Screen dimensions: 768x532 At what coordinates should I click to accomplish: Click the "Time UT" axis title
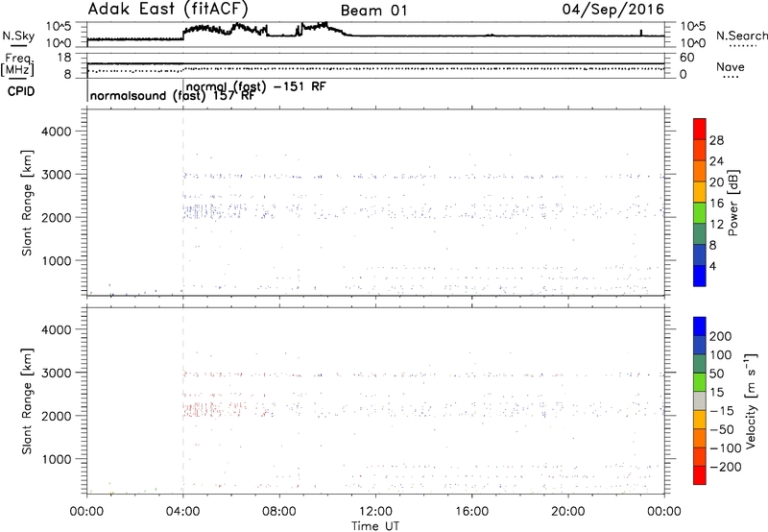click(375, 526)
